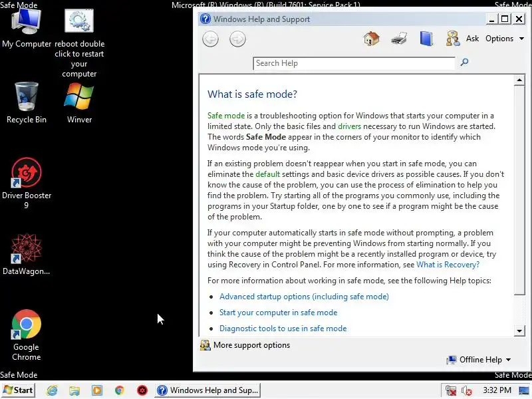Focus the Search Help input box

[354, 63]
